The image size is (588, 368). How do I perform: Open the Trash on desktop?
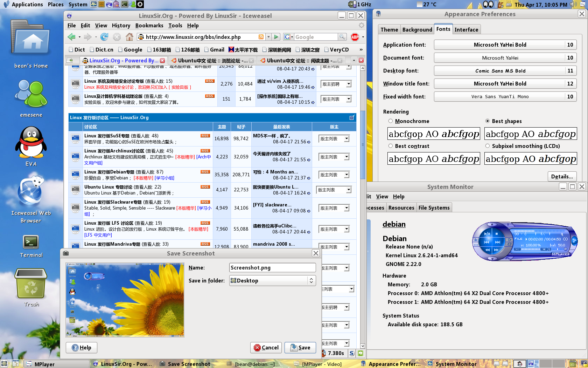[31, 287]
